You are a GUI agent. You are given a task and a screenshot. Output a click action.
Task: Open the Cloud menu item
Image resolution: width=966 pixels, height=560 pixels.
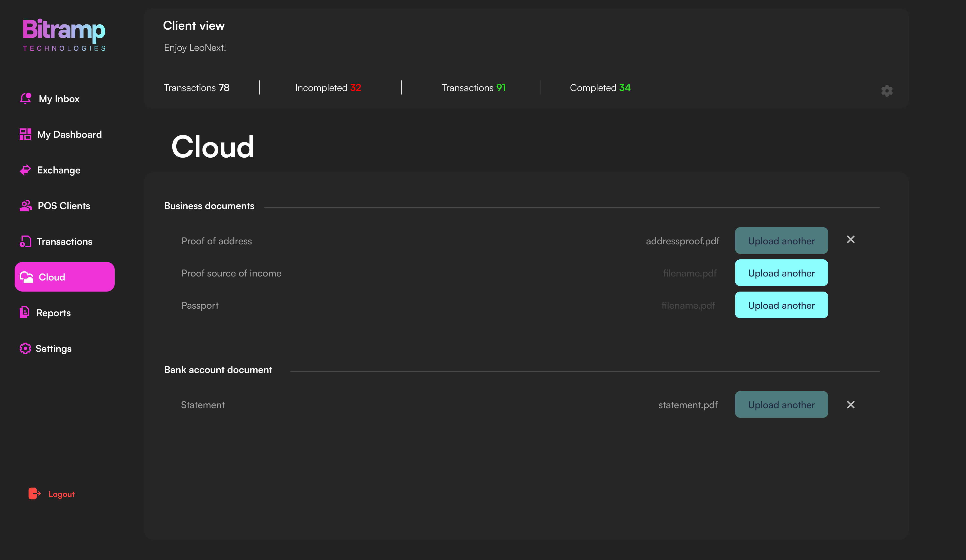pyautogui.click(x=64, y=276)
